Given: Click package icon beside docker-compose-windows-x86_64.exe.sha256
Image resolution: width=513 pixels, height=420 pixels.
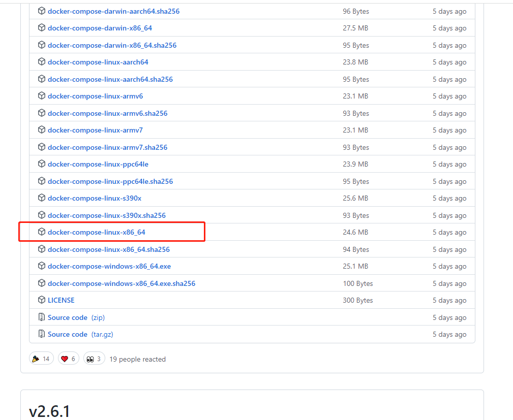Looking at the screenshot, I should (42, 283).
